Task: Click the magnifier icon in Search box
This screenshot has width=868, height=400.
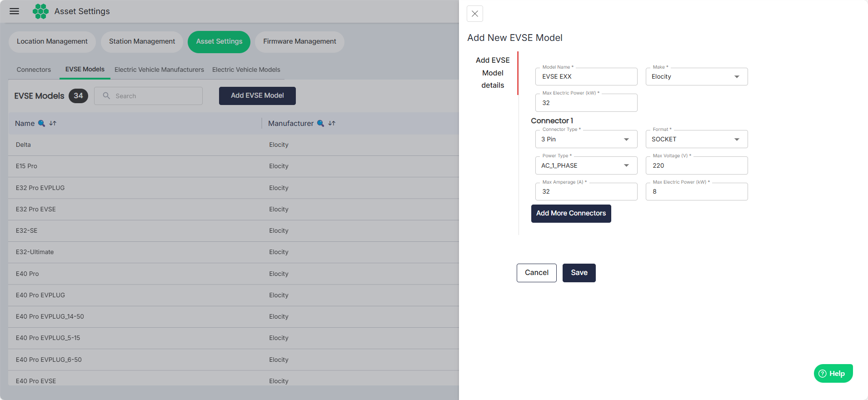Action: pos(106,95)
